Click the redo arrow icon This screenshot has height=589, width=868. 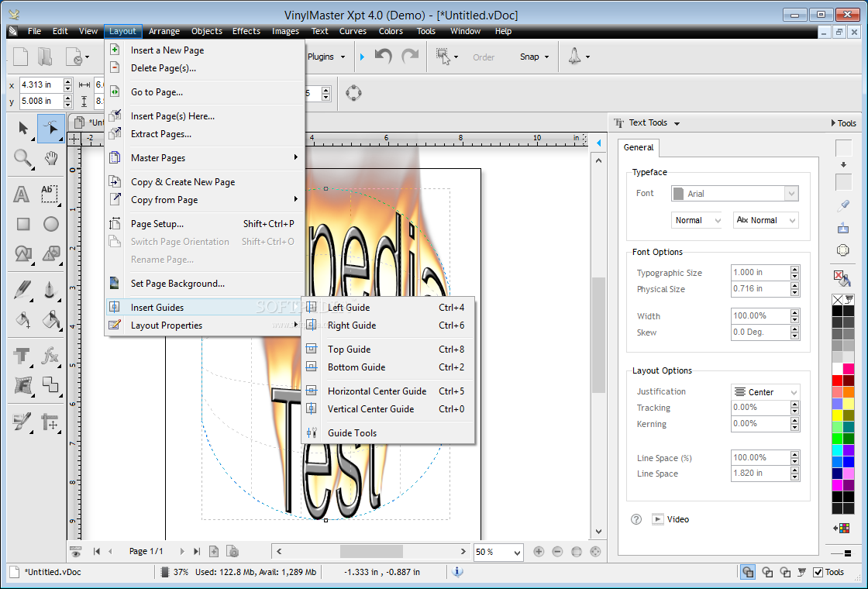[410, 57]
